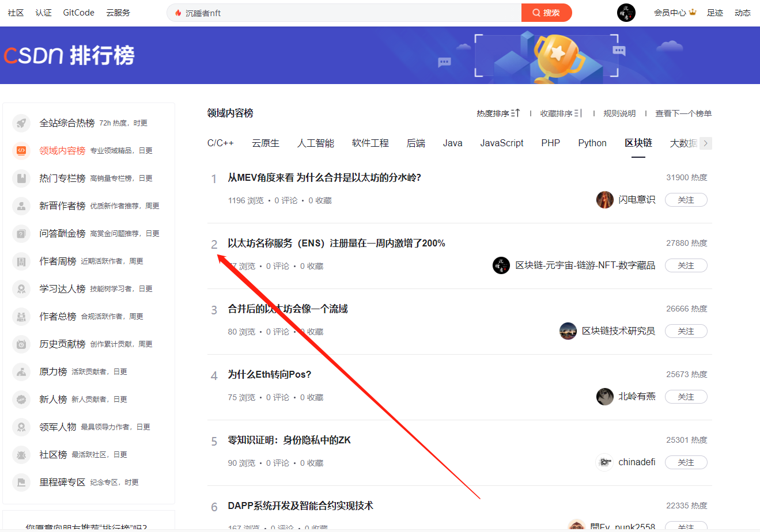The image size is (760, 532).
Task: Click the icon beside 原力榜
Action: 21,372
